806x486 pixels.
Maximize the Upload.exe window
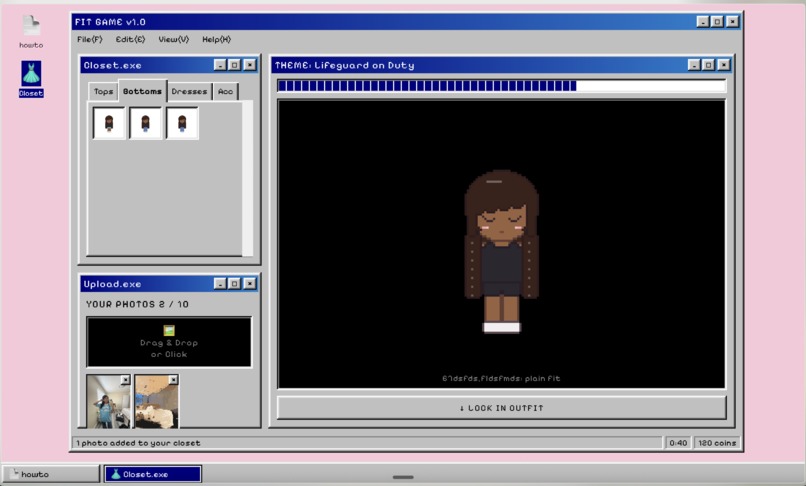point(234,283)
